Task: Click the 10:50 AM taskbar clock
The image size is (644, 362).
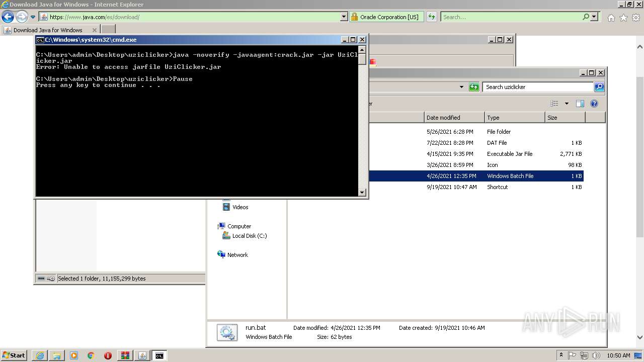Action: (618, 355)
